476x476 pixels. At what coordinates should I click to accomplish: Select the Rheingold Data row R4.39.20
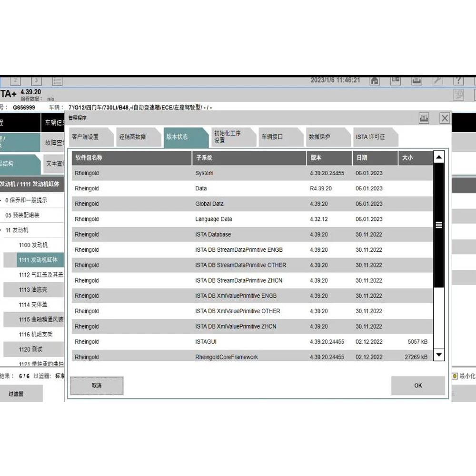252,188
